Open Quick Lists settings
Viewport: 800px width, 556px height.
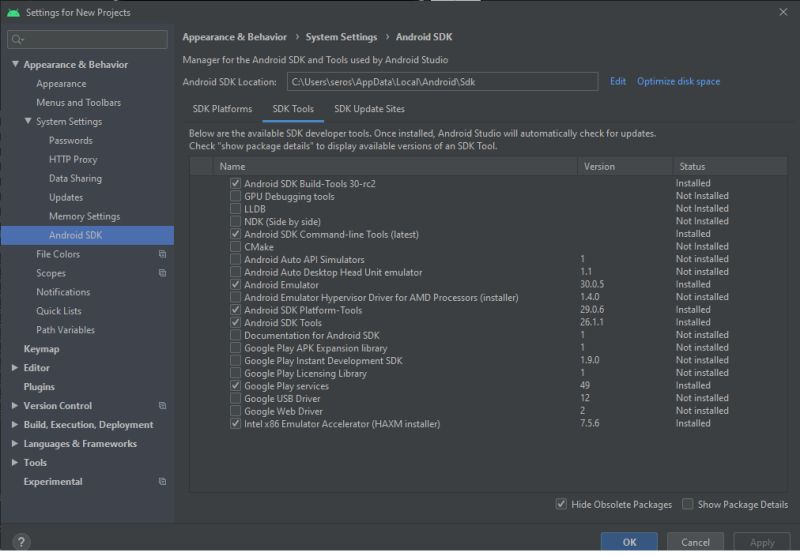click(59, 311)
